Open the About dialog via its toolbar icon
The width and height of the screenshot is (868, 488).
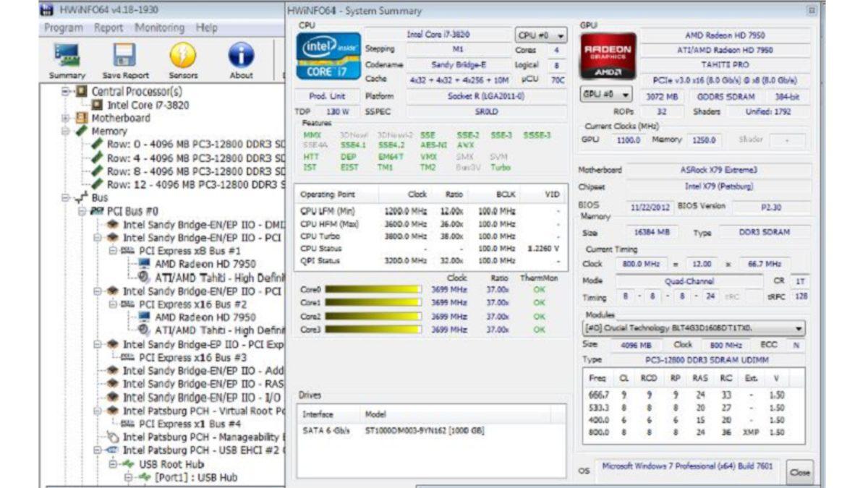pyautogui.click(x=241, y=54)
